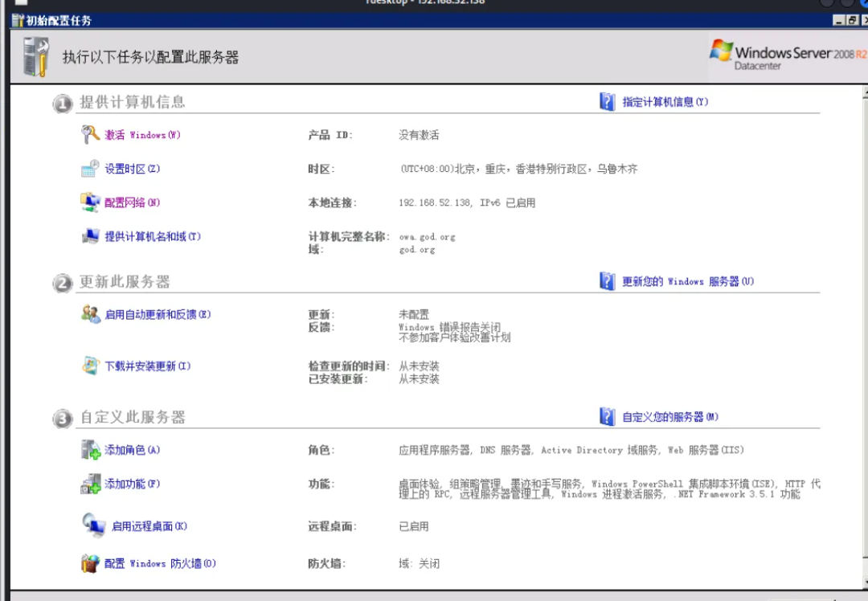Open the 配置 Windows 防火墙(O) link

pos(160,563)
